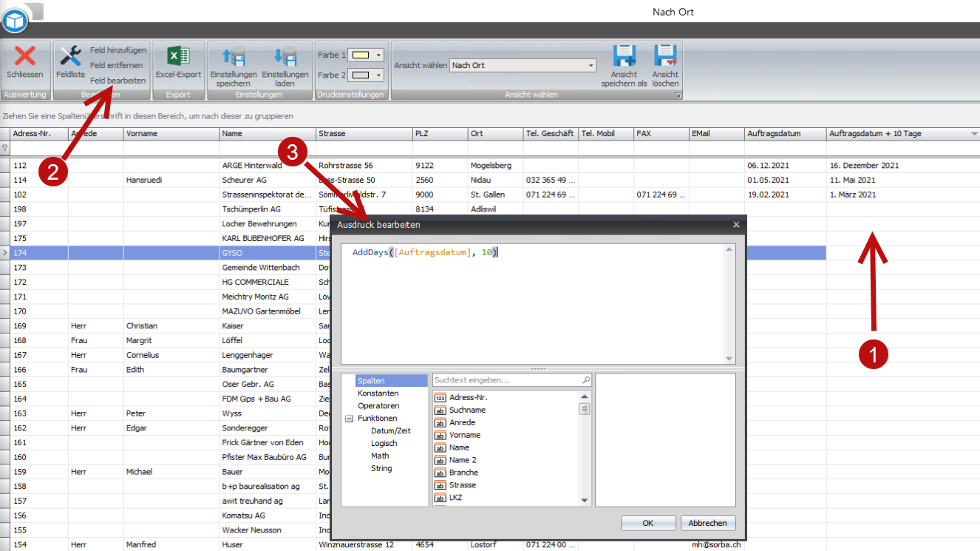Open the blue cube application menu
This screenshot has width=980, height=551.
click(x=15, y=20)
